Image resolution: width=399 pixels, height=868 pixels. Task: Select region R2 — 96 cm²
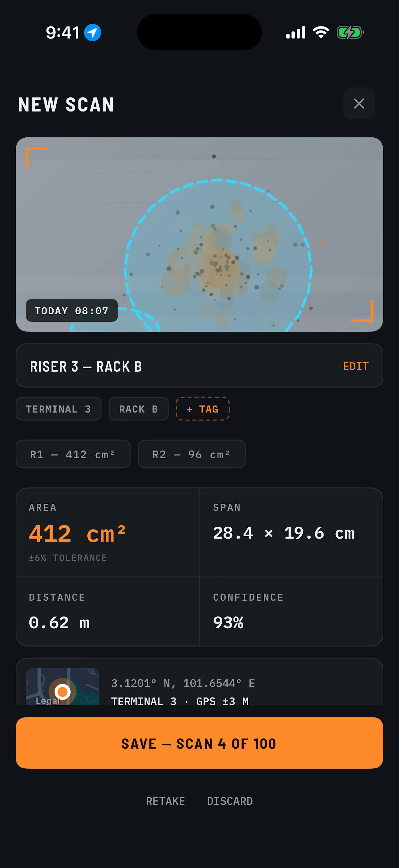192,454
